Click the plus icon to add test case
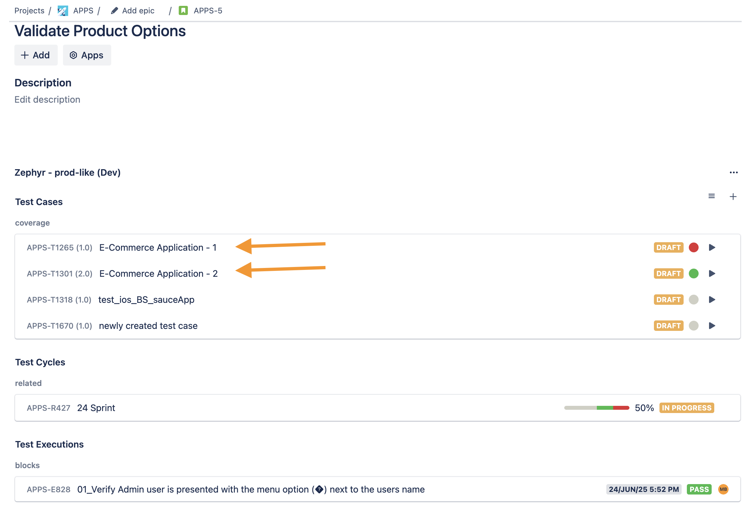This screenshot has width=756, height=532. pos(733,197)
